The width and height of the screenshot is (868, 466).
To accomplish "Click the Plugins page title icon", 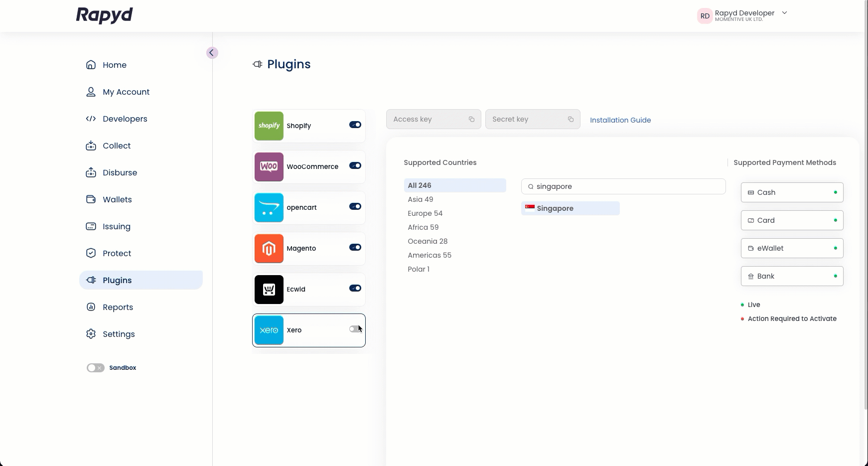I will [x=258, y=64].
